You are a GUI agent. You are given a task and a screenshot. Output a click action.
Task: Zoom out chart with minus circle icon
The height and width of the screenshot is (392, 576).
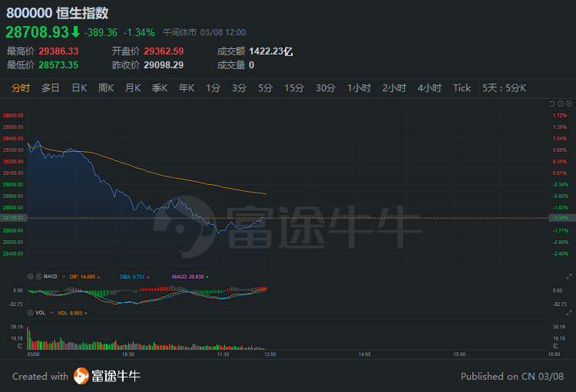tap(561, 104)
